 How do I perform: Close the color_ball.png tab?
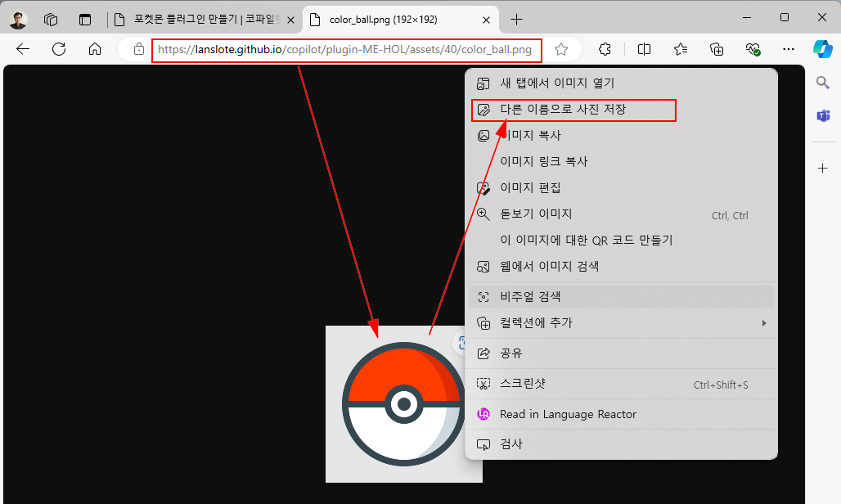coord(487,20)
